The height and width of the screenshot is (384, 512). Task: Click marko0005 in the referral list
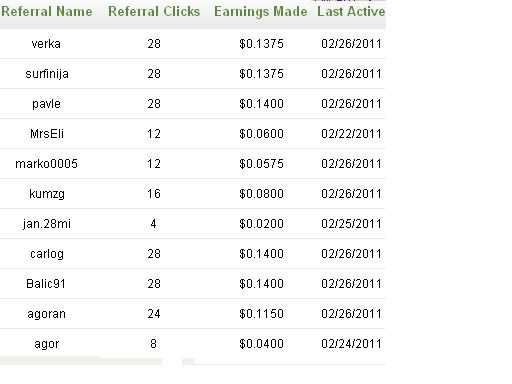[x=46, y=164]
